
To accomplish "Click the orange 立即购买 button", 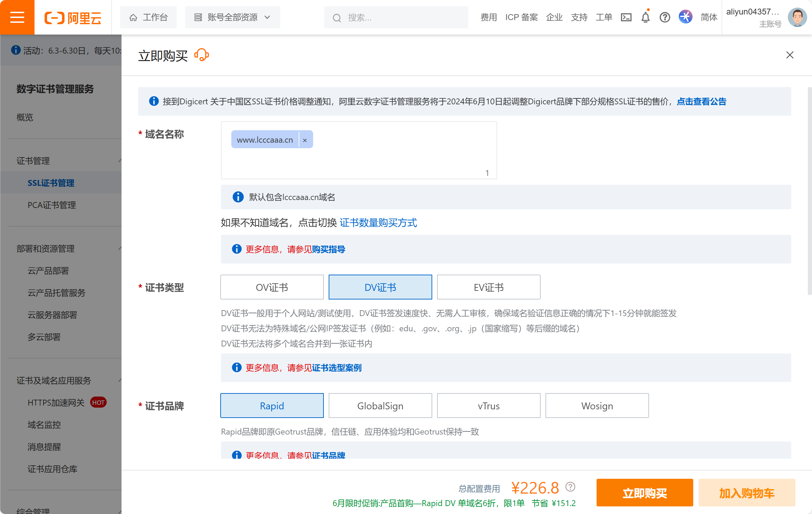I will [645, 493].
